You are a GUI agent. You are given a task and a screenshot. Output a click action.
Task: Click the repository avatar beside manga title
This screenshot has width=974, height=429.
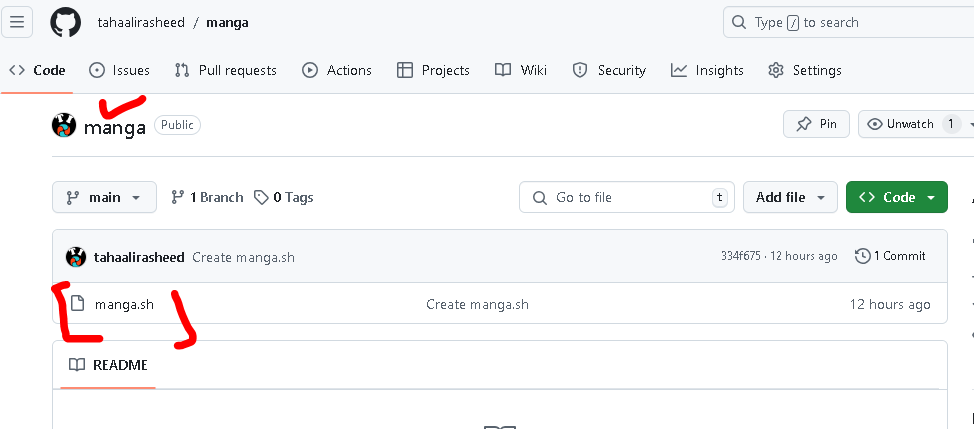point(63,125)
